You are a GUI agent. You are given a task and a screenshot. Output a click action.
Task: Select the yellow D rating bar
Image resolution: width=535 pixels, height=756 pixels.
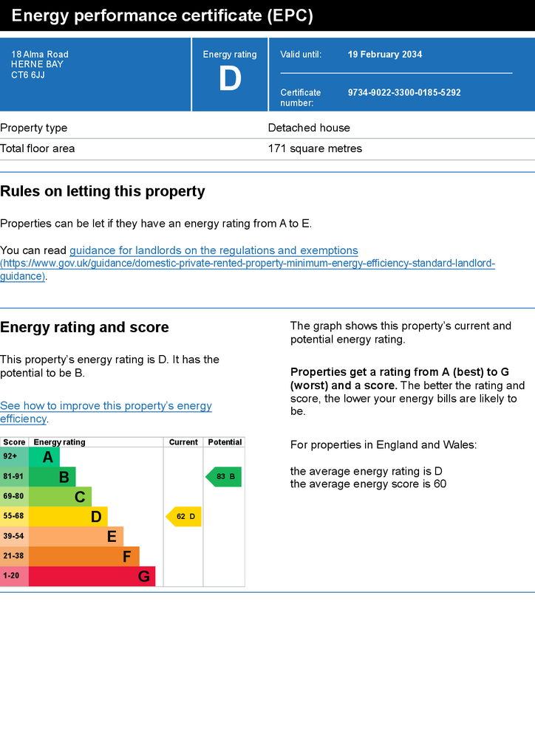pyautogui.click(x=68, y=516)
